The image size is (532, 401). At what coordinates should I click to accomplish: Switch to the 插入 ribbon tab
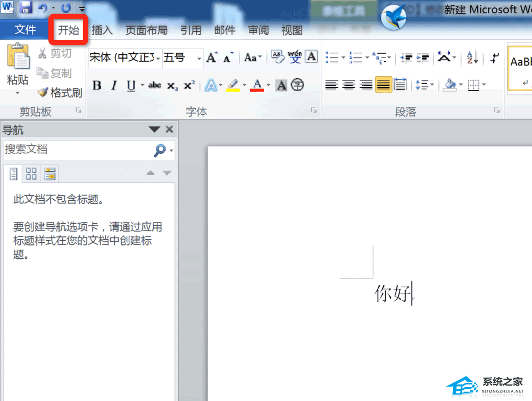click(102, 30)
